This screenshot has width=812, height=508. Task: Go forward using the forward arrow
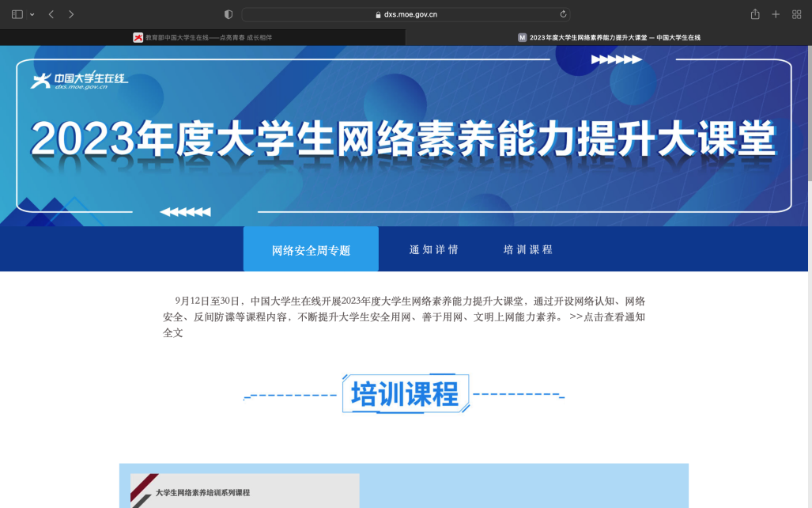point(71,14)
